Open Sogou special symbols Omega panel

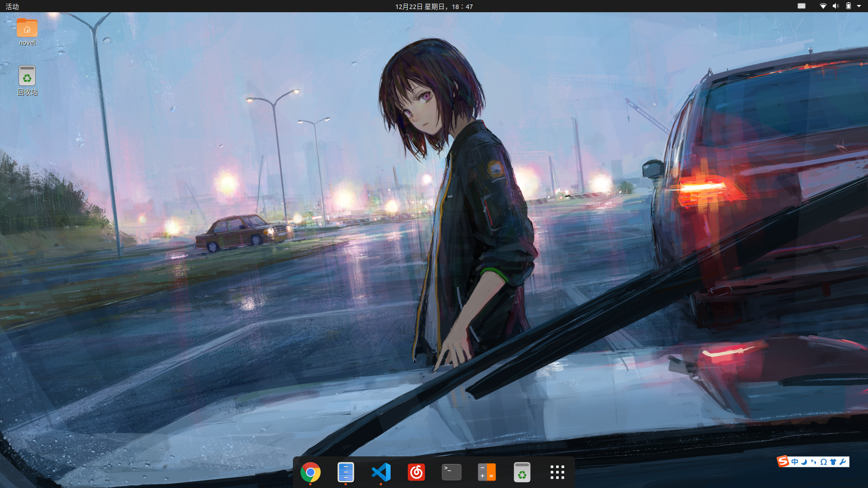tap(823, 462)
